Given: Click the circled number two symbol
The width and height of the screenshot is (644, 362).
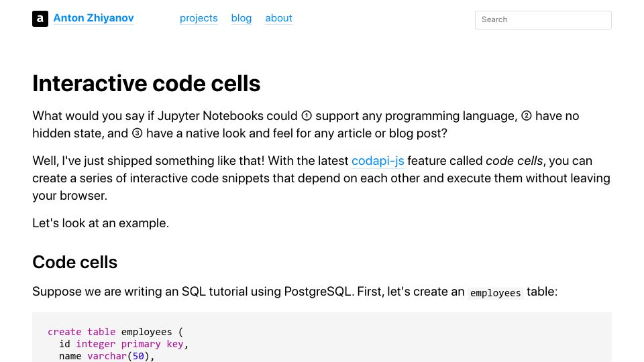Looking at the screenshot, I should coord(526,116).
